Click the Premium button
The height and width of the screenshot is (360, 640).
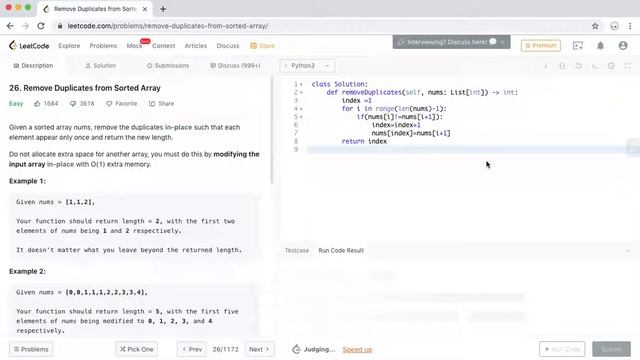pyautogui.click(x=541, y=46)
